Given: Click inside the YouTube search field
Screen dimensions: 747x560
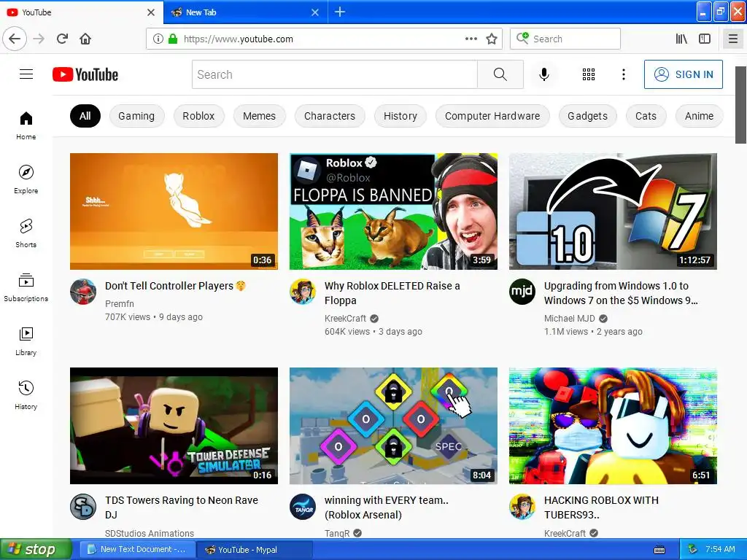Looking at the screenshot, I should click(334, 74).
